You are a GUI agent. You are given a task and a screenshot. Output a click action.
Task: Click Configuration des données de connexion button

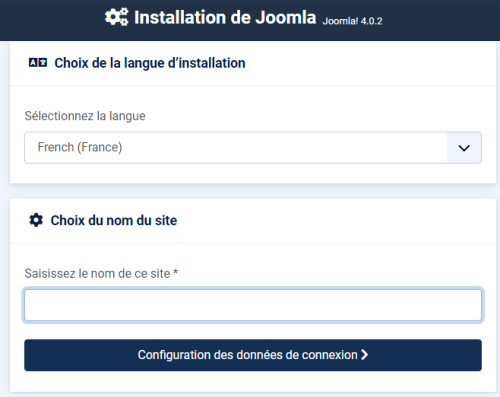coord(253,355)
